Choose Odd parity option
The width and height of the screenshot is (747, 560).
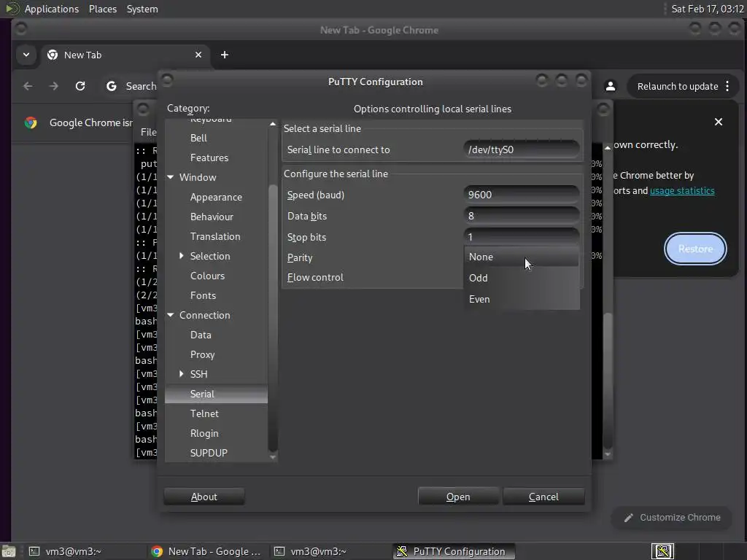[521, 278]
